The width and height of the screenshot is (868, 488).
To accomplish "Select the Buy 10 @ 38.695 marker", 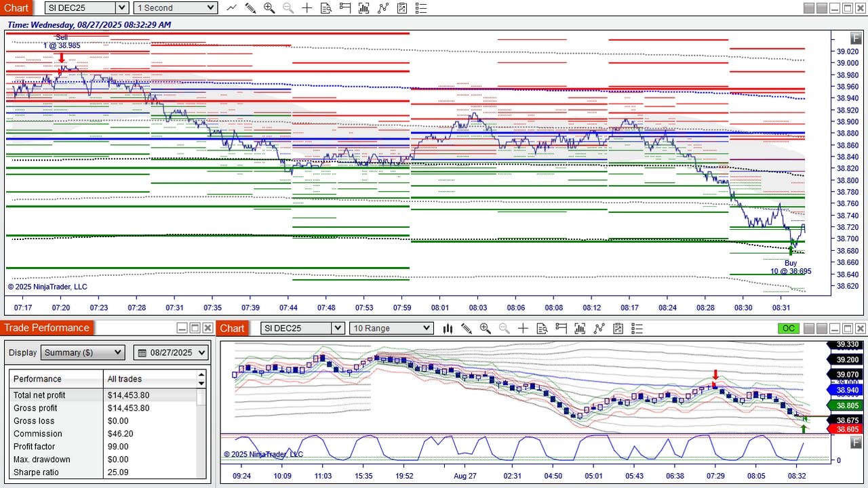I will [791, 267].
